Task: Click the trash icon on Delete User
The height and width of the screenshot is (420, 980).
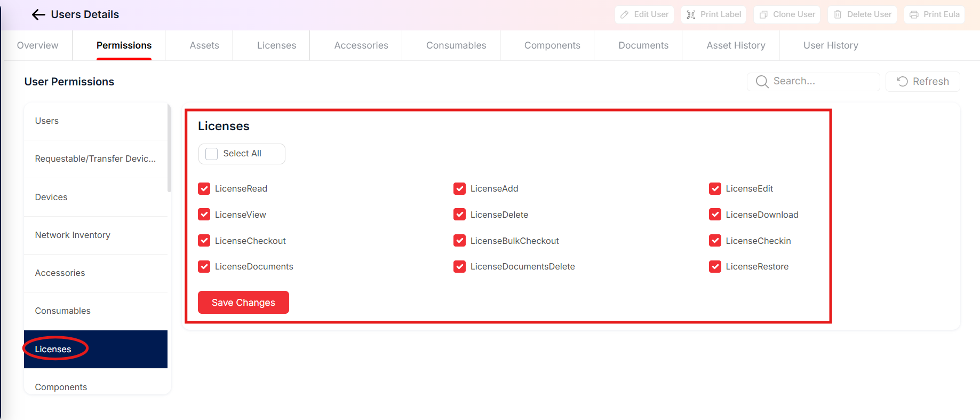Action: click(x=838, y=15)
